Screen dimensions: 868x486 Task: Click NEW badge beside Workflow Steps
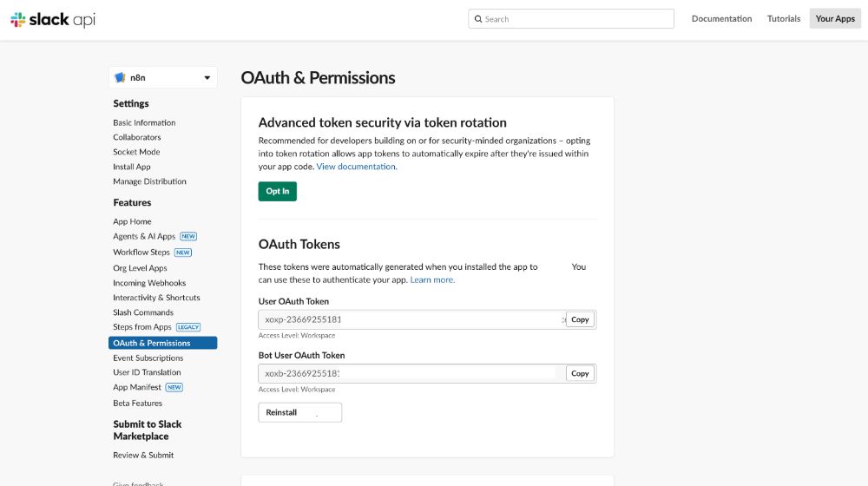click(x=182, y=253)
